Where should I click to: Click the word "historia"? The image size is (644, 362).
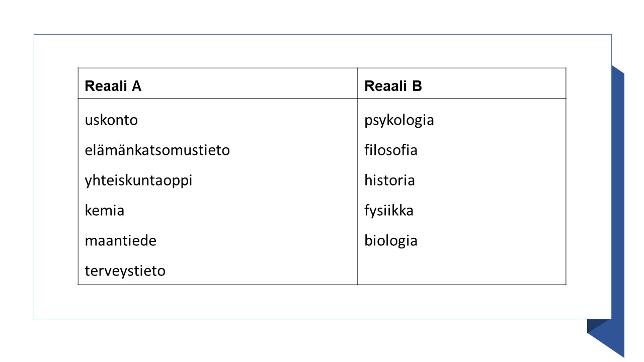pyautogui.click(x=389, y=180)
